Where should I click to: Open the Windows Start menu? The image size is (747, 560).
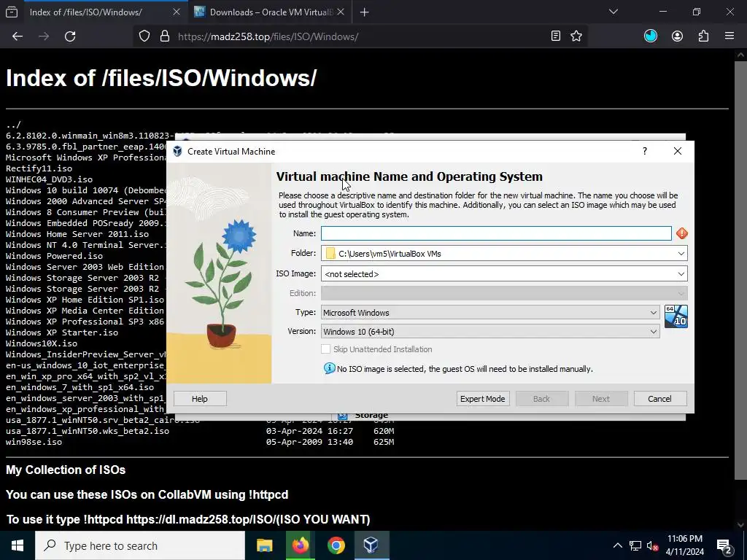click(18, 545)
